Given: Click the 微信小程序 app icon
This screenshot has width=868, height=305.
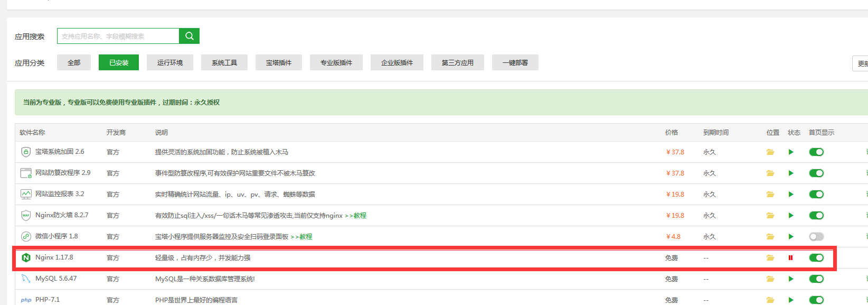Looking at the screenshot, I should pos(26,236).
